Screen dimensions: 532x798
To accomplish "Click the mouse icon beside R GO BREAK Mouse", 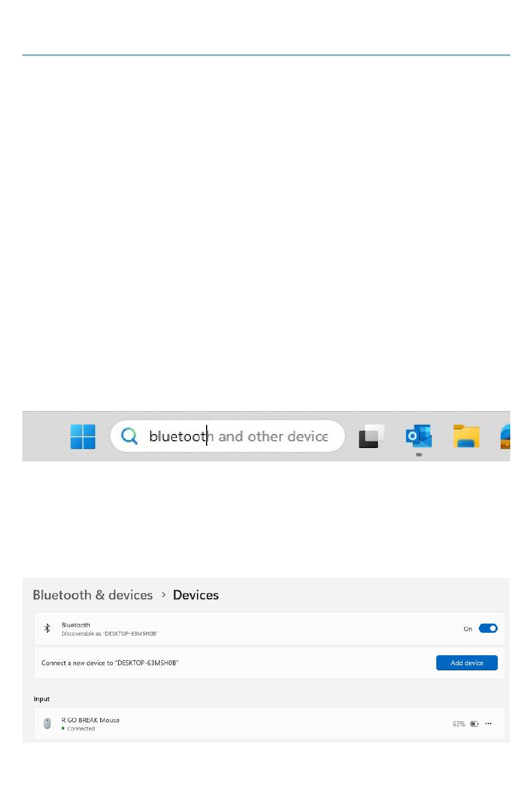I will point(47,724).
